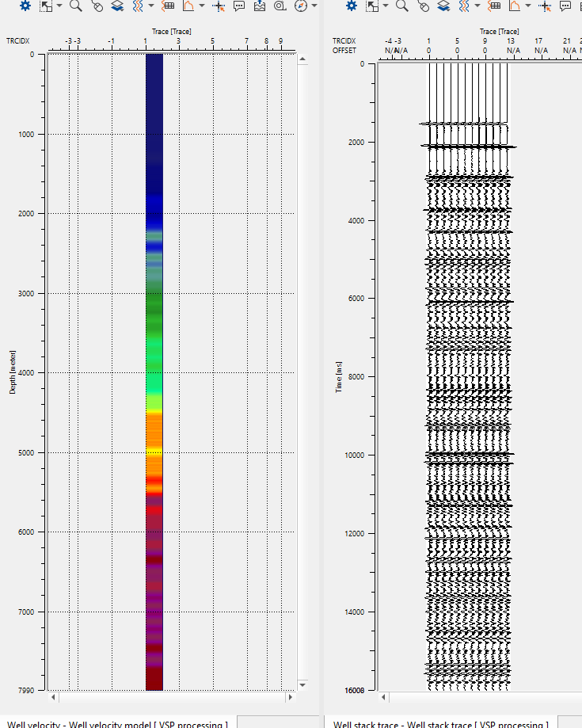
Task: Select zoom magnifier in Well stack trace panel
Action: [x=402, y=6]
